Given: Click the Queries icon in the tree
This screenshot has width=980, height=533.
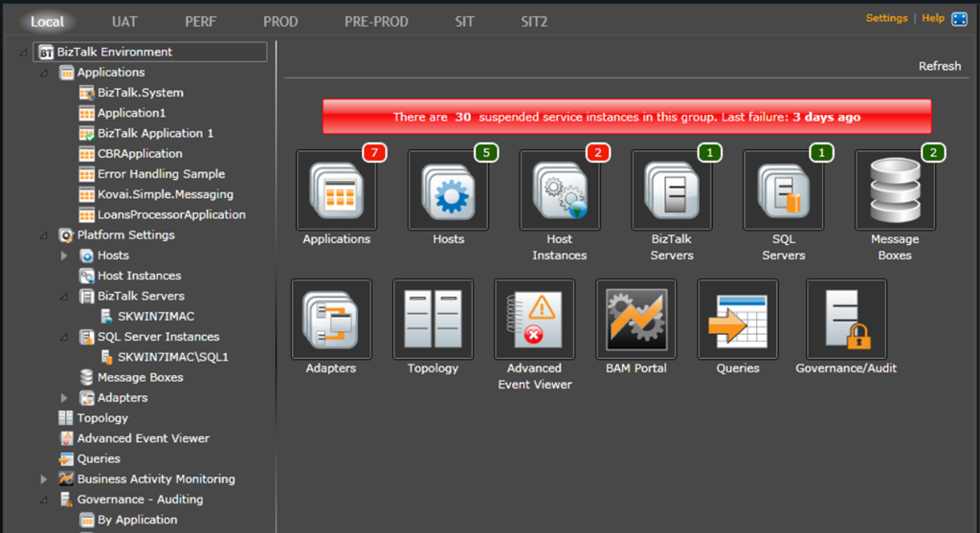Looking at the screenshot, I should (66, 459).
